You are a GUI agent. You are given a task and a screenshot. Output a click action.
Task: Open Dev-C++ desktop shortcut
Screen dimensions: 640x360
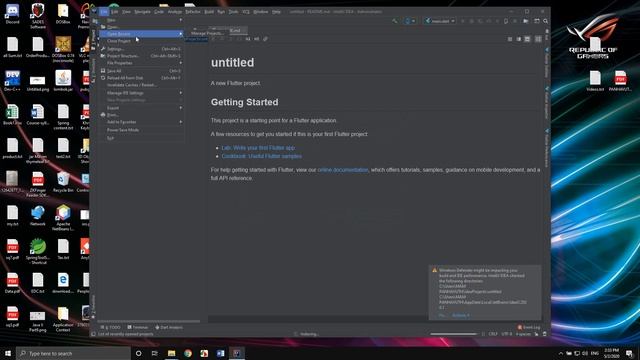tap(12, 81)
